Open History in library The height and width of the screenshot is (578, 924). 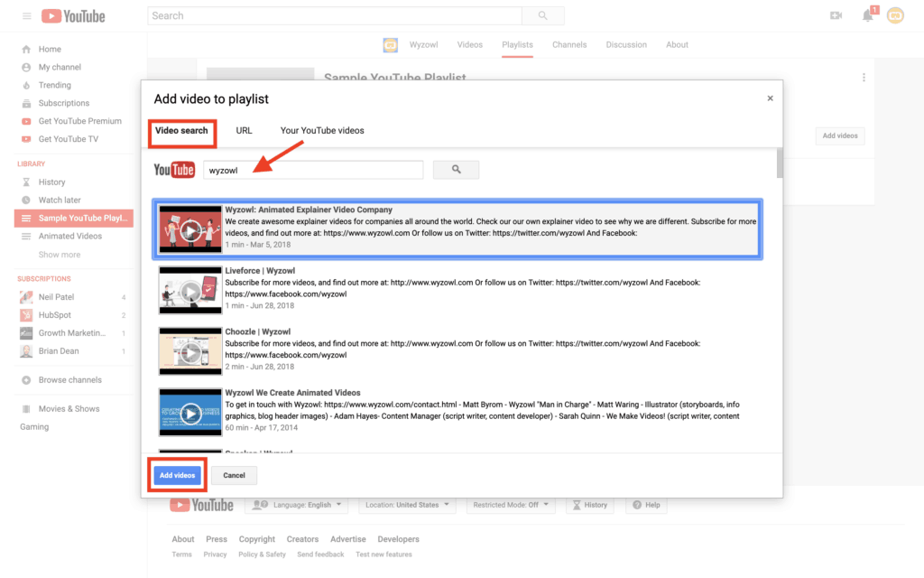pyautogui.click(x=51, y=182)
